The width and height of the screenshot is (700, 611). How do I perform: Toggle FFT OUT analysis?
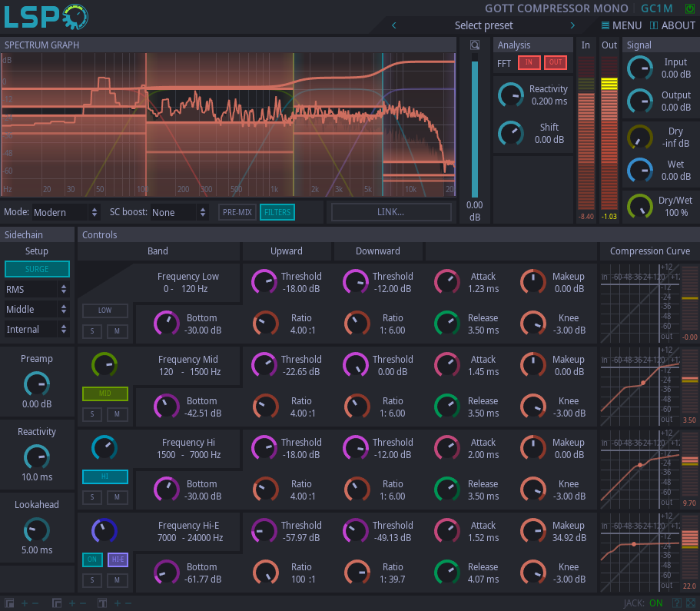[555, 63]
